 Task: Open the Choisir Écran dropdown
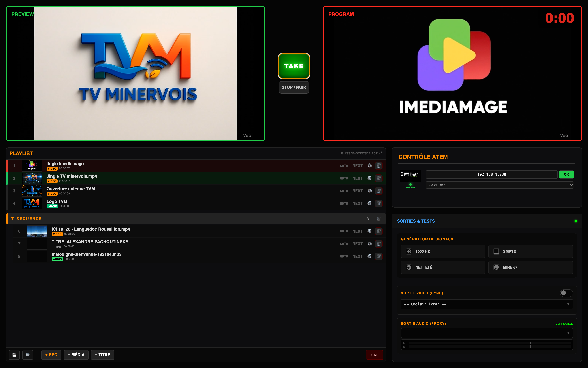tap(487, 304)
